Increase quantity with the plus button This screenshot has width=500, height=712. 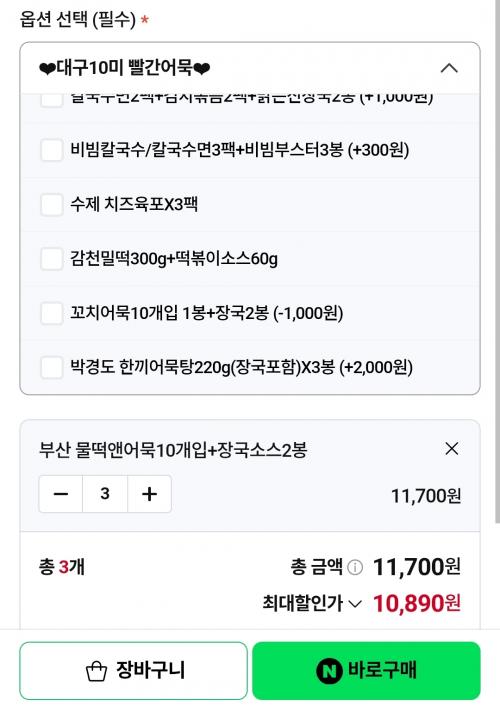click(149, 494)
